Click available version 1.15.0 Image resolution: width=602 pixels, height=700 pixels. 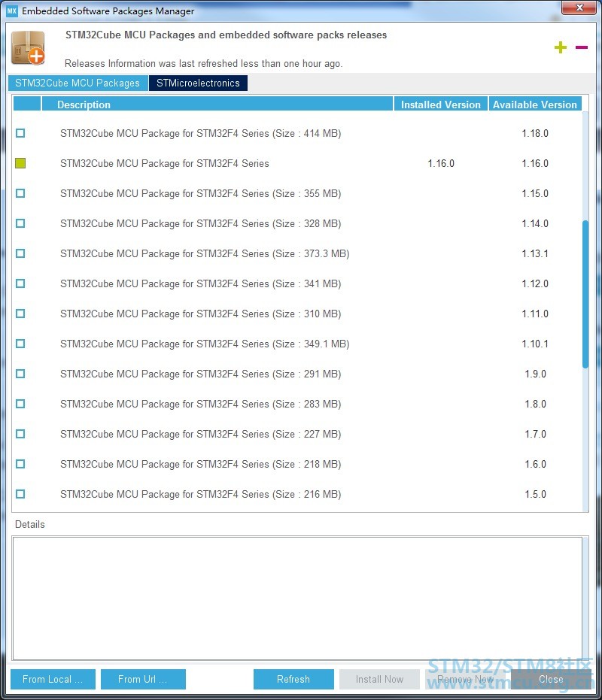click(535, 193)
